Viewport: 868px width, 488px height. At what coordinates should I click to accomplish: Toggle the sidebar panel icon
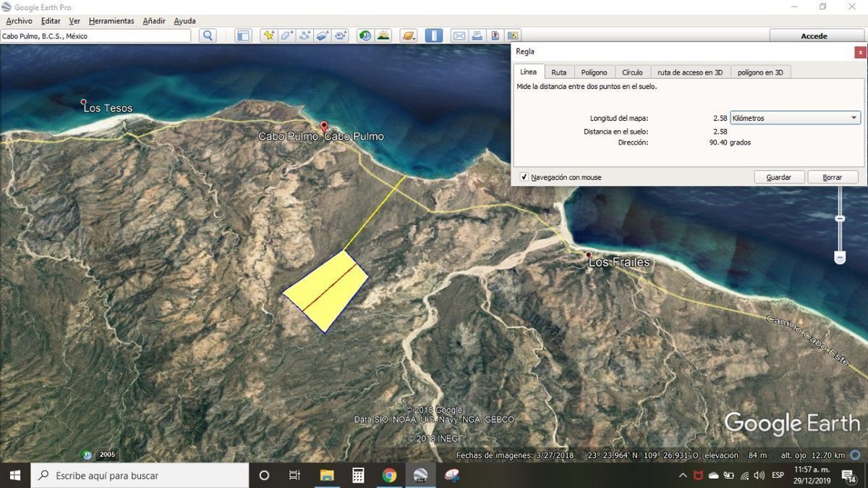coord(243,35)
